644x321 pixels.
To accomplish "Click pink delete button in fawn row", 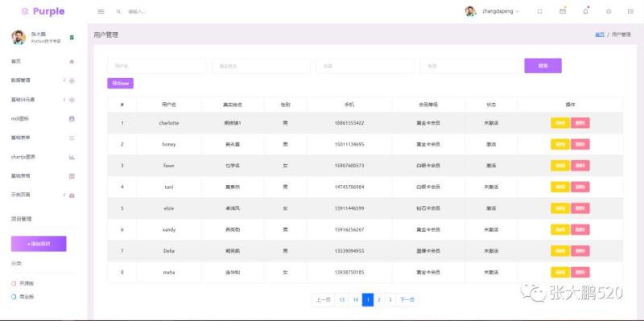I will pos(580,166).
